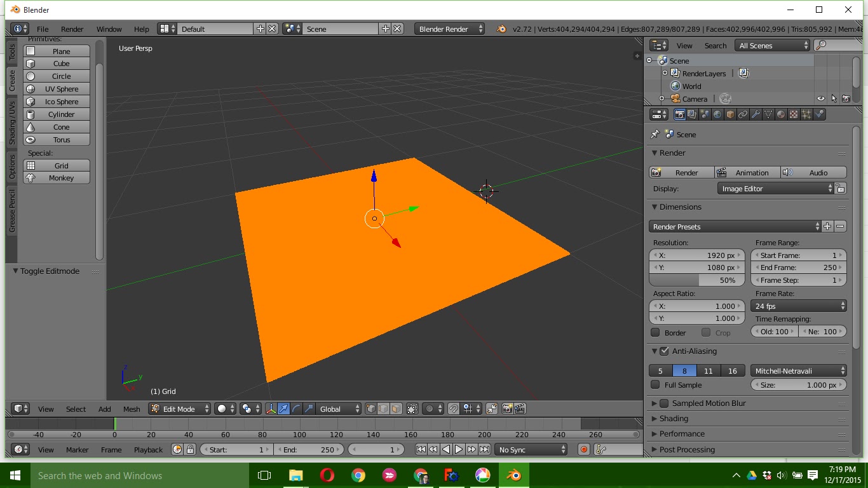Screen dimensions: 868x488
Task: Open the Particles properties panel
Action: click(806, 114)
